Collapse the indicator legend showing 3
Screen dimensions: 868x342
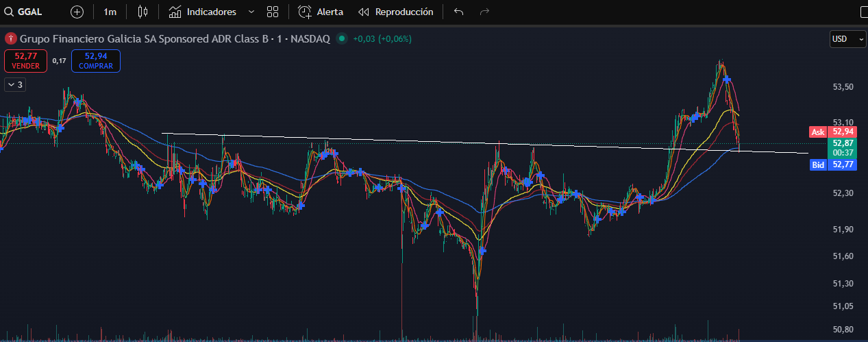click(11, 84)
